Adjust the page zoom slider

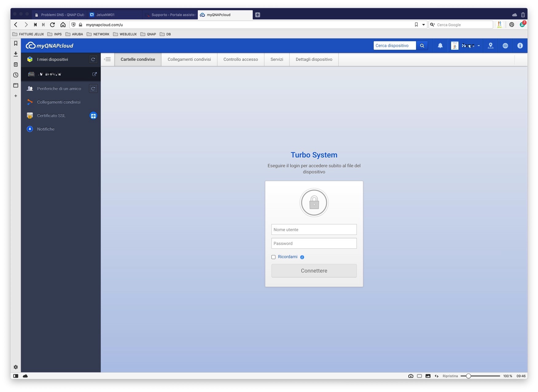tap(468, 376)
